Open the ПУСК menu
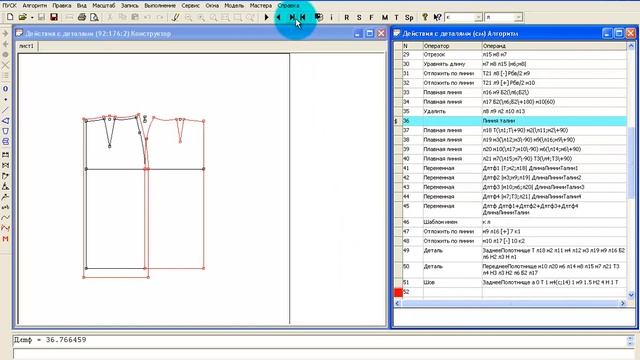Image resolution: width=640 pixels, height=360 pixels. (9, 5)
